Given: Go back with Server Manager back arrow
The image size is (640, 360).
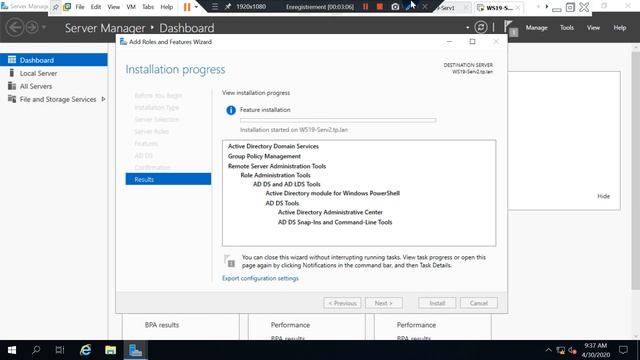Looking at the screenshot, I should [x=15, y=28].
